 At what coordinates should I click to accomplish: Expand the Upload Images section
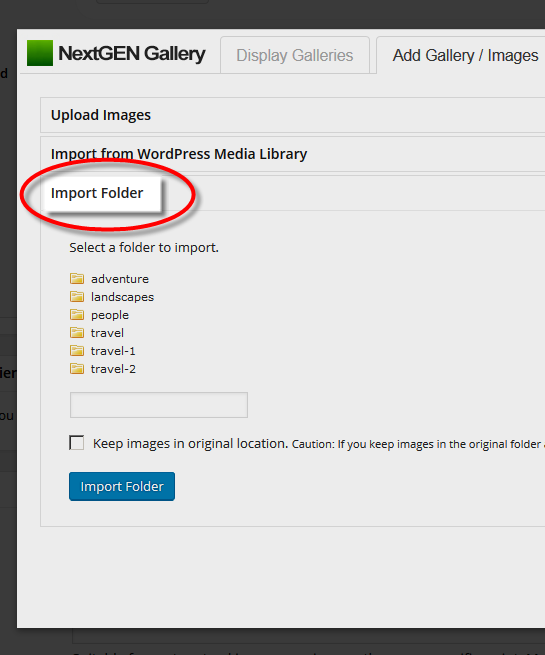click(292, 115)
